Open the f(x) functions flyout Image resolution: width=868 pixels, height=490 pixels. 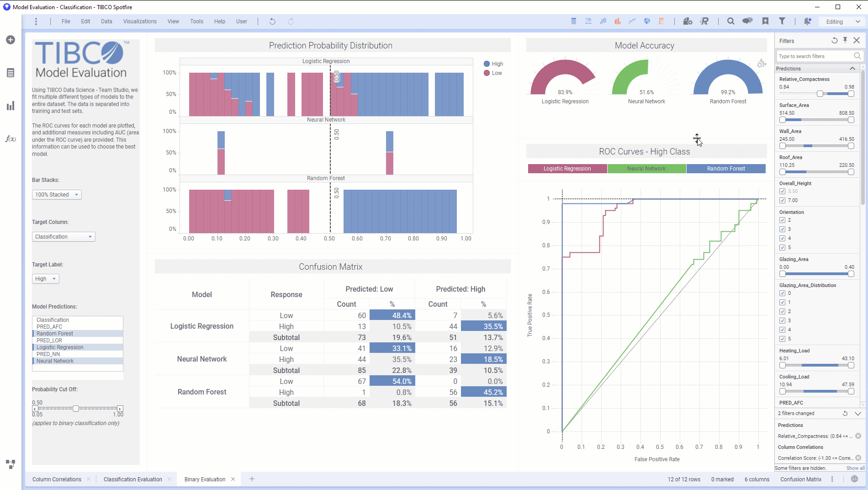[10, 139]
